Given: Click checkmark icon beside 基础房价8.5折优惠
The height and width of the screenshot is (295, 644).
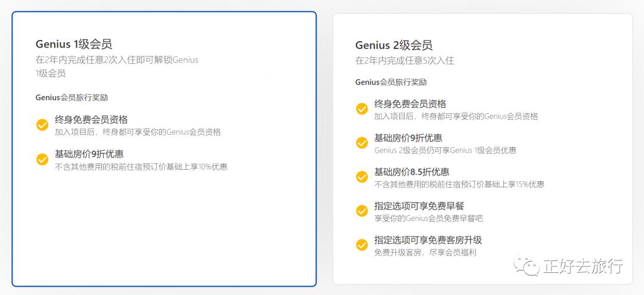Looking at the screenshot, I should pyautogui.click(x=362, y=177).
